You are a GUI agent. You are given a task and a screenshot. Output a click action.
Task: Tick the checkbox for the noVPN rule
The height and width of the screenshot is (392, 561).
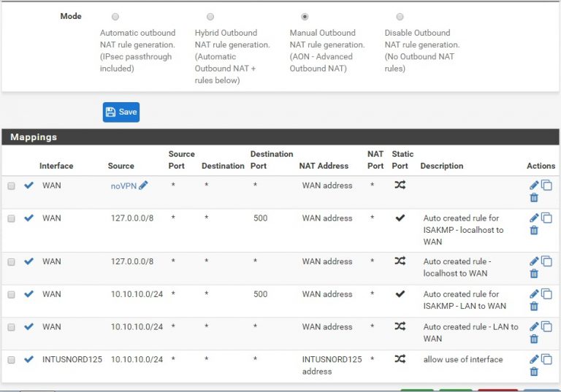tap(11, 186)
